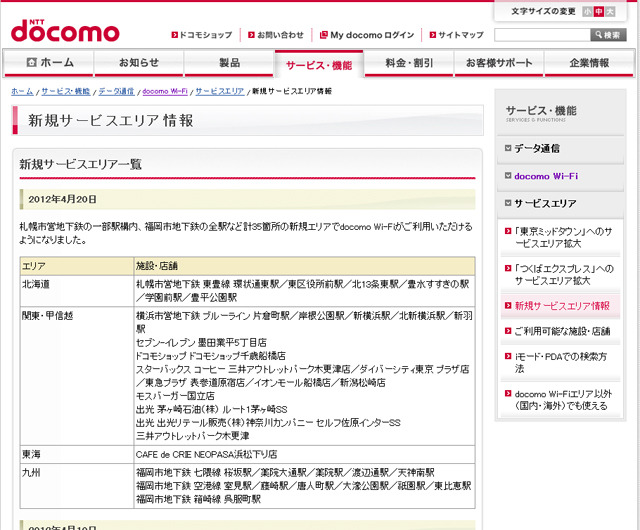Open sidebar 新規サービスエリア情報 link
This screenshot has width=640, height=530.
[562, 306]
